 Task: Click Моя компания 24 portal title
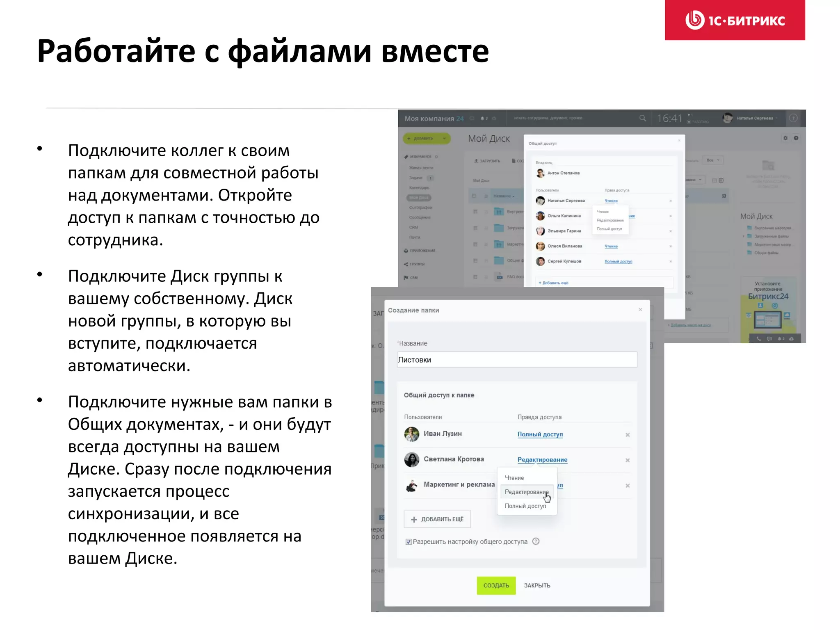coord(434,119)
